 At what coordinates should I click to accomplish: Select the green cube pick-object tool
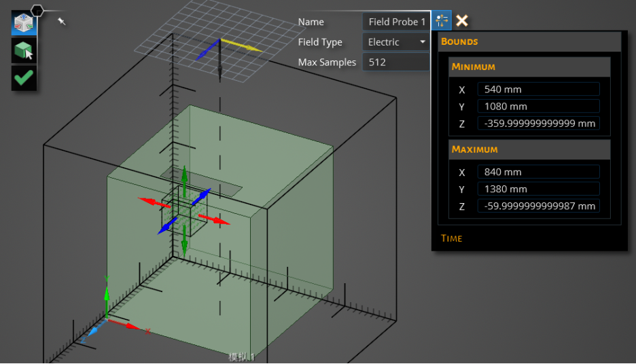[24, 50]
